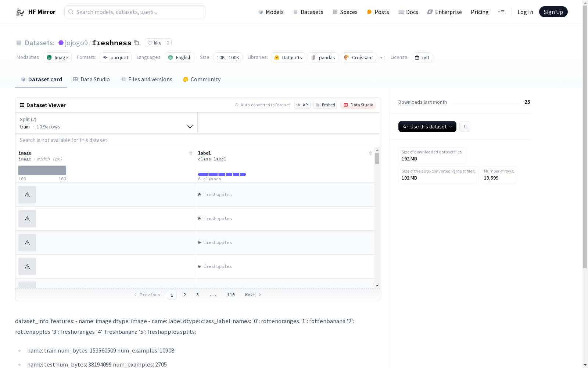Click the HF Mirror logo icon
This screenshot has width=588, height=368.
(x=20, y=12)
